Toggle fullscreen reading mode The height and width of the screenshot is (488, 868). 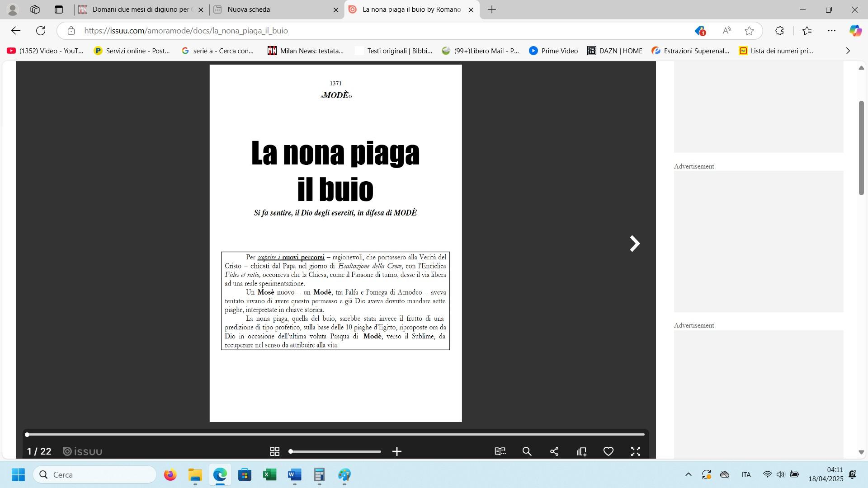[x=636, y=451]
